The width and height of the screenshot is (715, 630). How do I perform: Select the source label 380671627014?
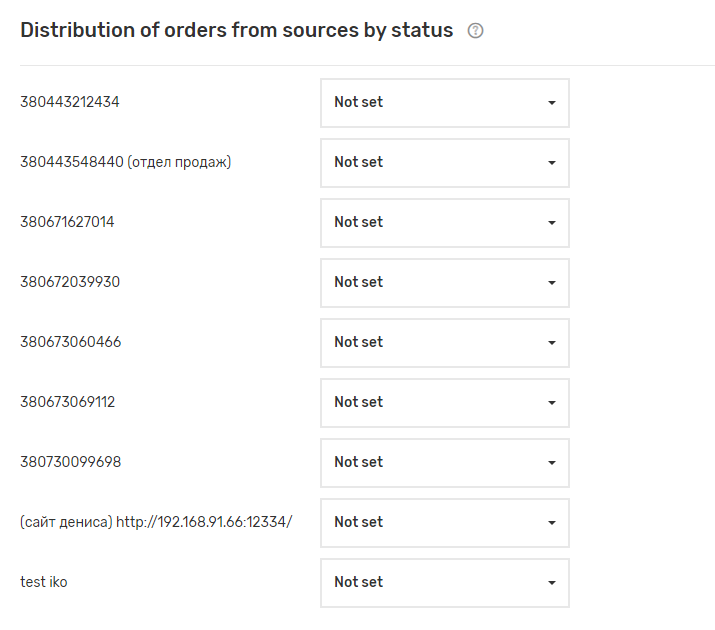tap(67, 222)
